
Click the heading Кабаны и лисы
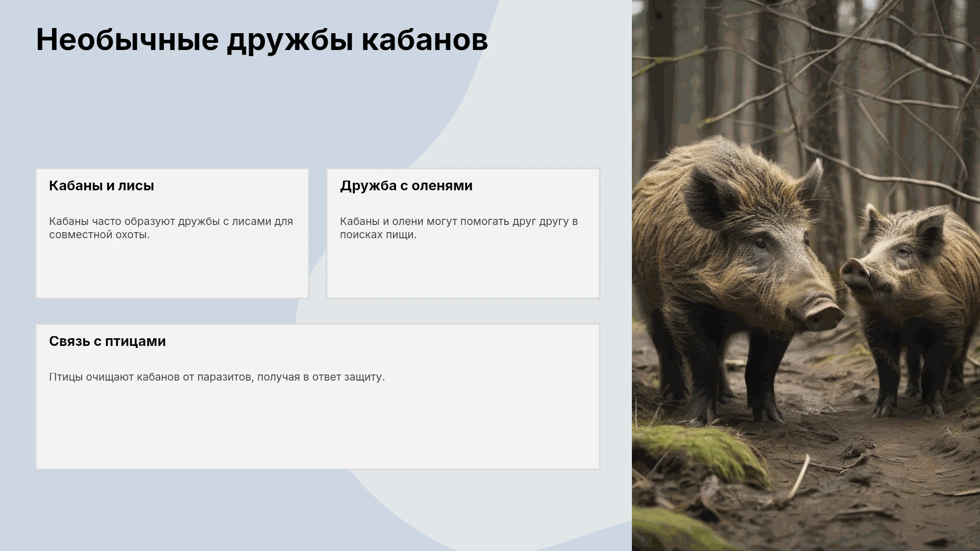(x=102, y=186)
